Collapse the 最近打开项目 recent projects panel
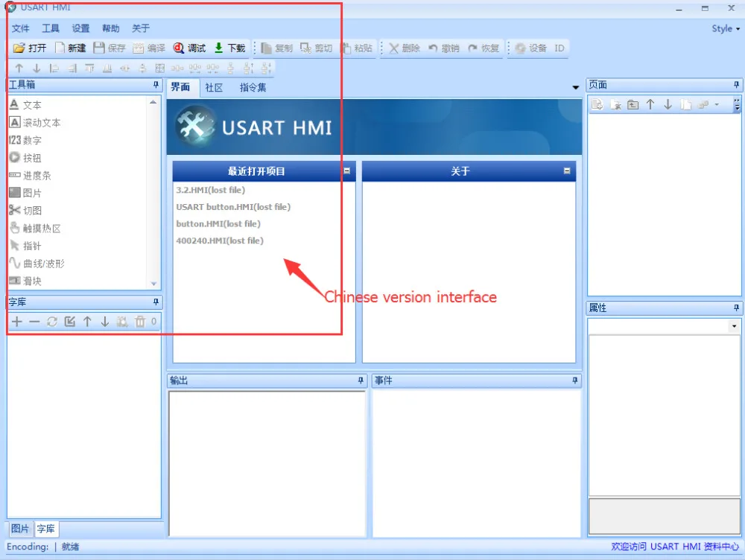 (347, 171)
